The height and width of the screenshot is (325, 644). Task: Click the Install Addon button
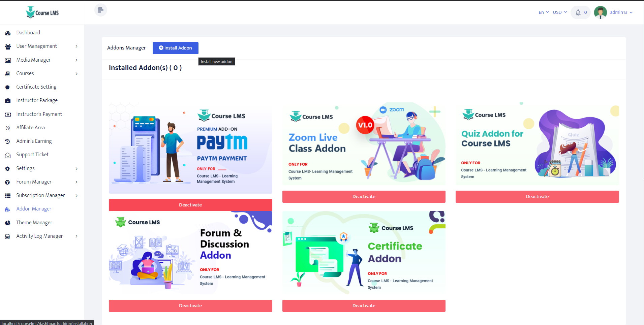click(176, 48)
